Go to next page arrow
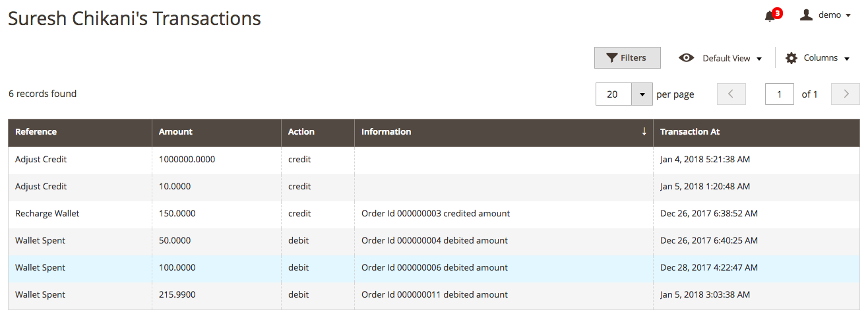 click(846, 94)
